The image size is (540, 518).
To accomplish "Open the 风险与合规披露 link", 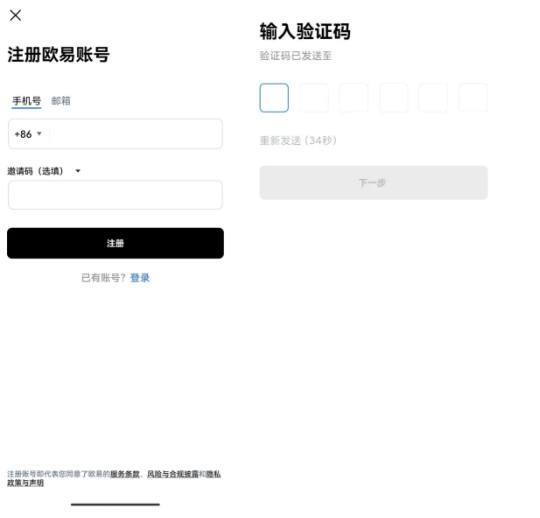I will (173, 474).
